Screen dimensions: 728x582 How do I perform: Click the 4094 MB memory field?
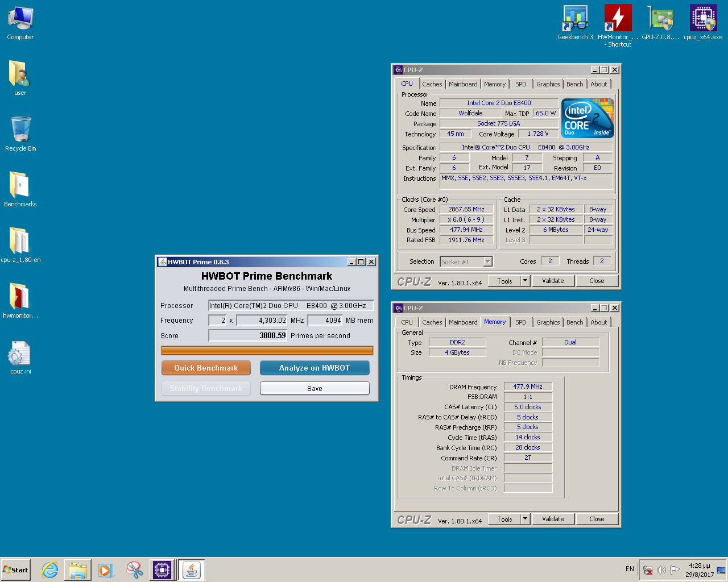(x=325, y=321)
